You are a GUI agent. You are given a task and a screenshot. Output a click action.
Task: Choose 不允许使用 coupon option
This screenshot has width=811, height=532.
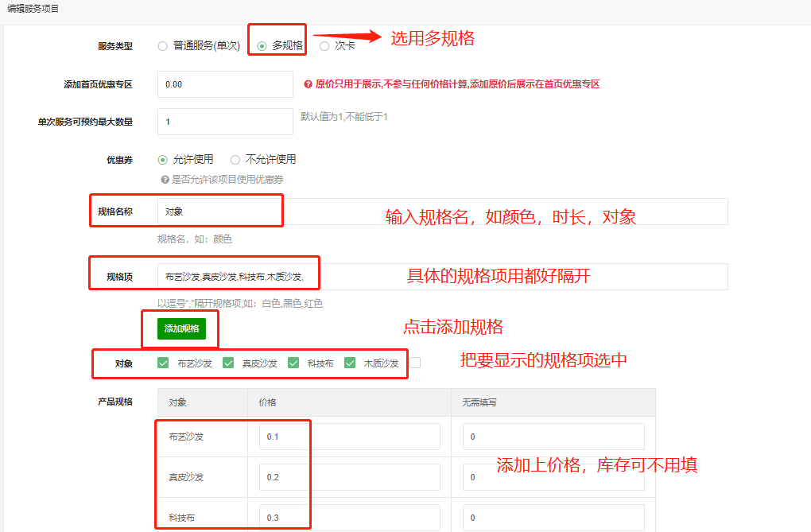(235, 159)
